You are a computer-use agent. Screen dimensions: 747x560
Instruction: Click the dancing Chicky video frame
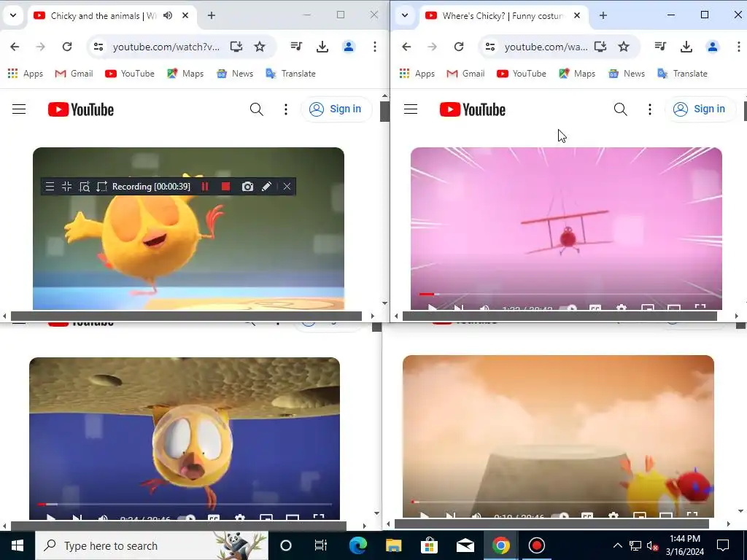click(x=188, y=228)
